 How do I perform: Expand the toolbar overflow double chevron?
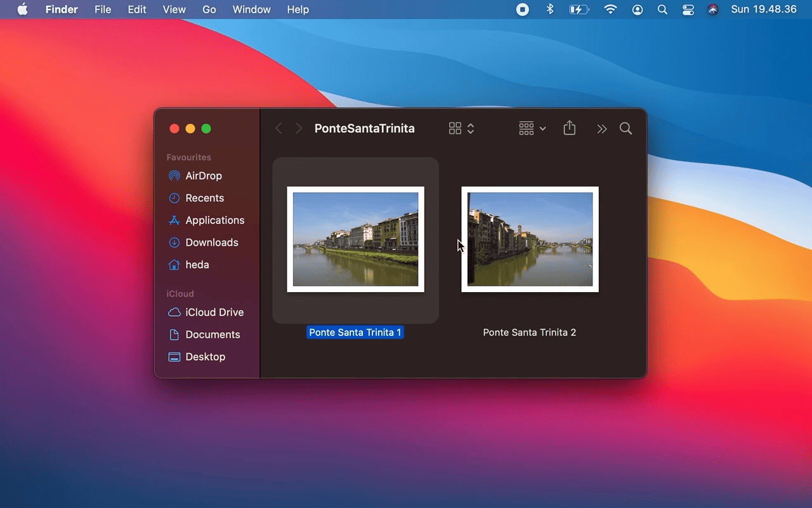pos(601,129)
